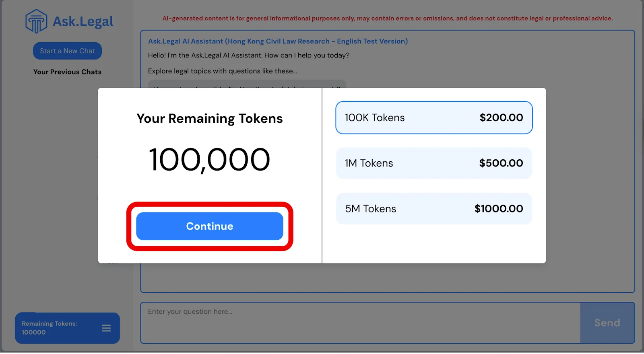The height and width of the screenshot is (354, 644).
Task: Click the red AI-generated content disclaimer text
Action: pos(388,19)
